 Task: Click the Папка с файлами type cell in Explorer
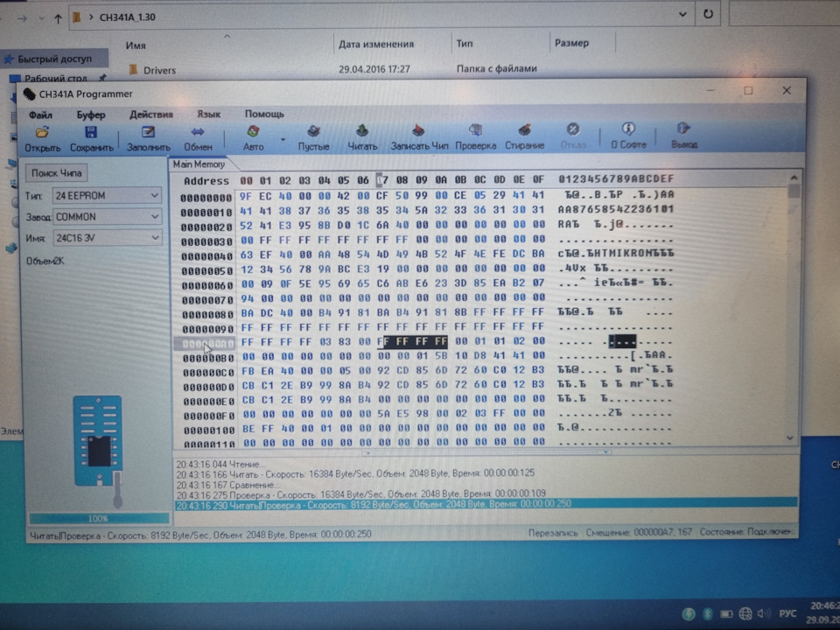[x=497, y=68]
